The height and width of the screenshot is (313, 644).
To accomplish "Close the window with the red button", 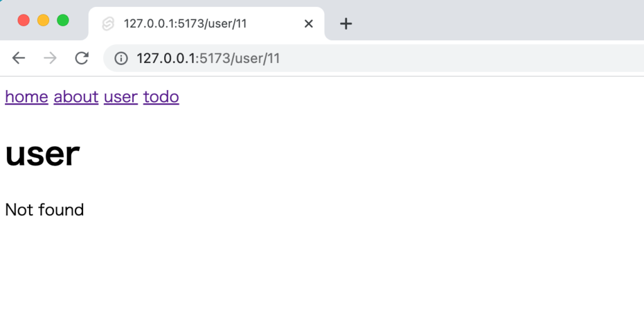I will [23, 20].
